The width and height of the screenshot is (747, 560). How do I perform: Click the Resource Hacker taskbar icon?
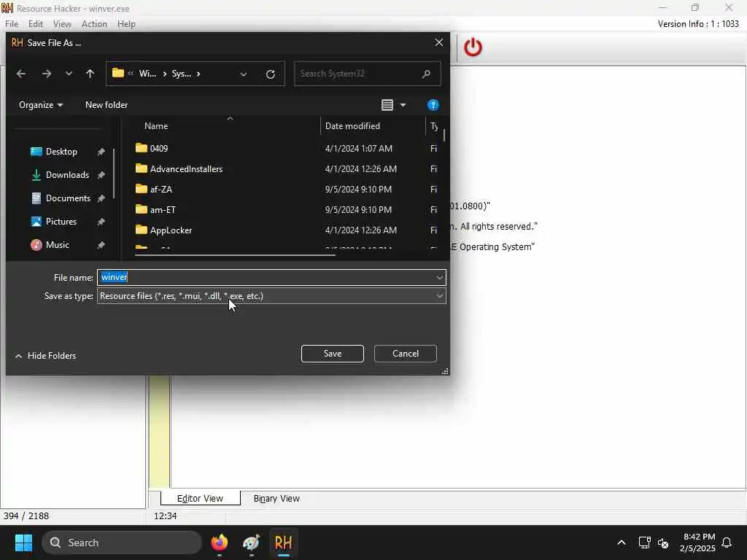click(283, 542)
